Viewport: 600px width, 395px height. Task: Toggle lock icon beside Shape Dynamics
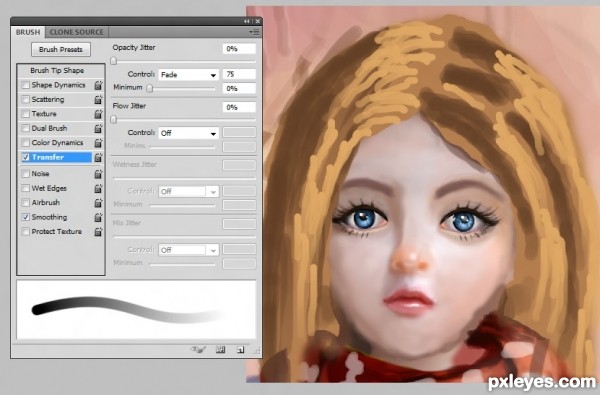click(98, 85)
